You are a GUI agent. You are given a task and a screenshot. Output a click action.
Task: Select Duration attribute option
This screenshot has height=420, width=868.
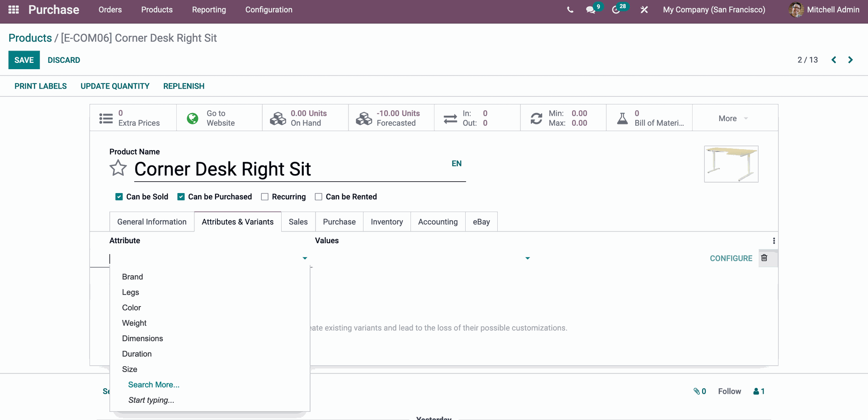[x=137, y=354]
